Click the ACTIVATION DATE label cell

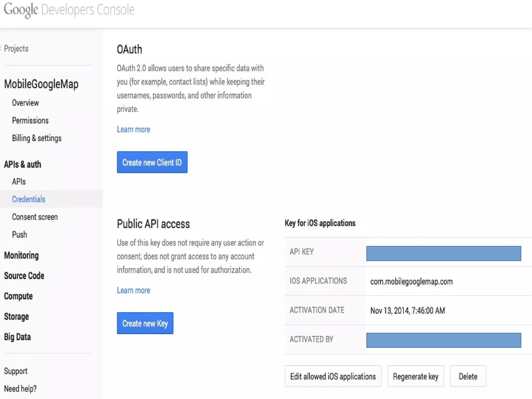tap(325, 310)
